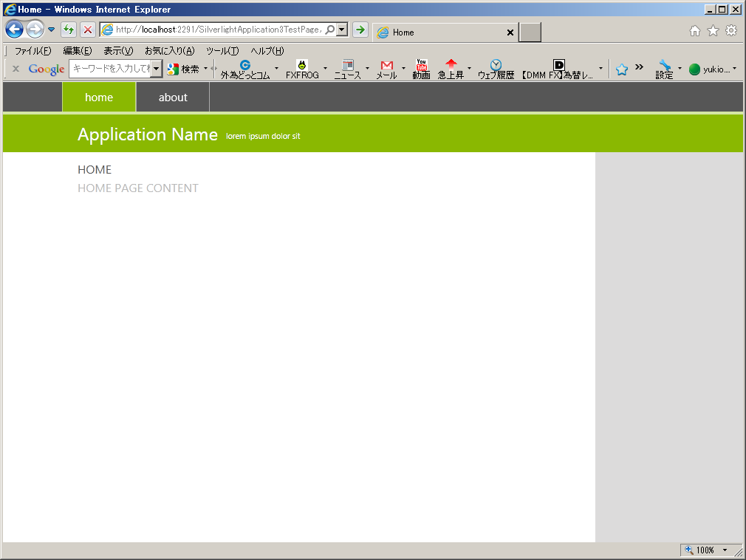Open the IE Home page icon
This screenshot has height=560, width=746.
(694, 30)
